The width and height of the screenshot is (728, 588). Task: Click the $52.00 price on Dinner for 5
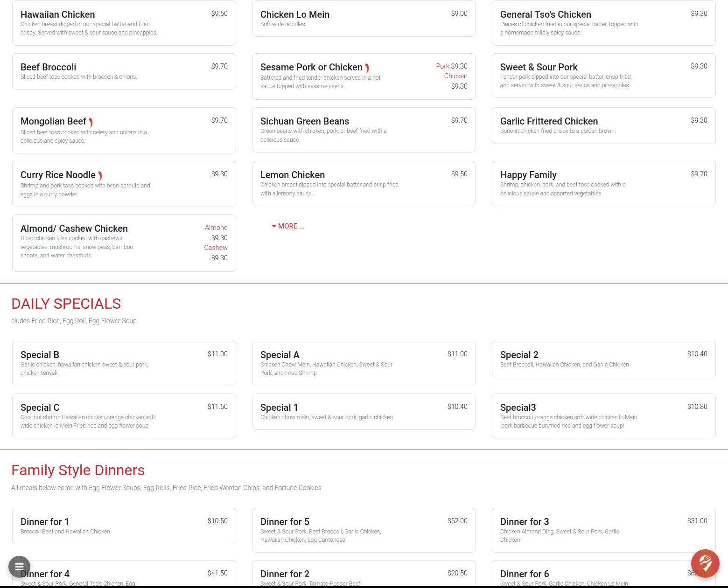(457, 521)
